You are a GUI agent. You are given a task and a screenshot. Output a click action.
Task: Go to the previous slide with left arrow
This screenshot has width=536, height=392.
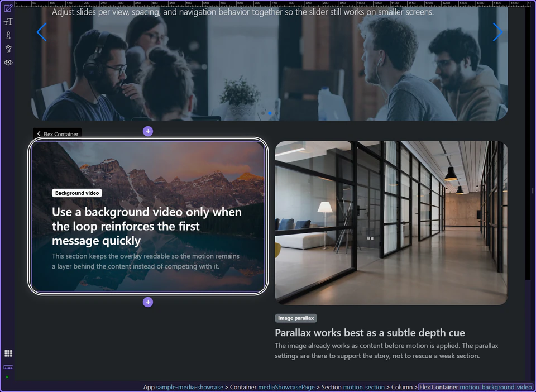pos(42,32)
